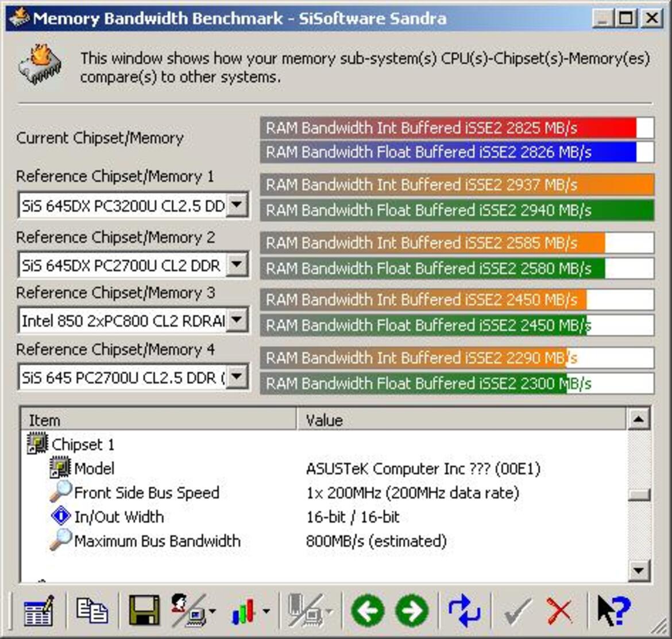Click the Copy documents toolbar icon

click(92, 610)
